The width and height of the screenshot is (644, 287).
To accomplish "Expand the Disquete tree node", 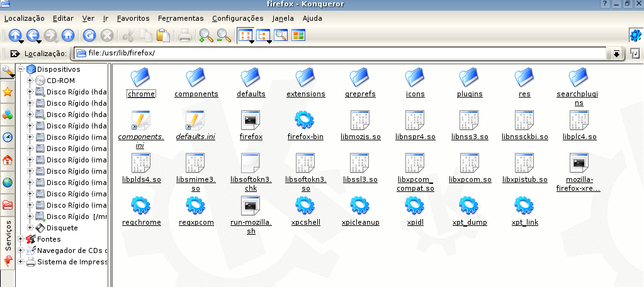I will pyautogui.click(x=30, y=227).
